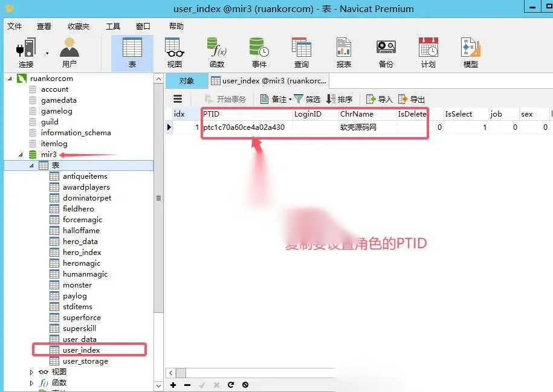Open the 连接 connection tool

[26, 53]
